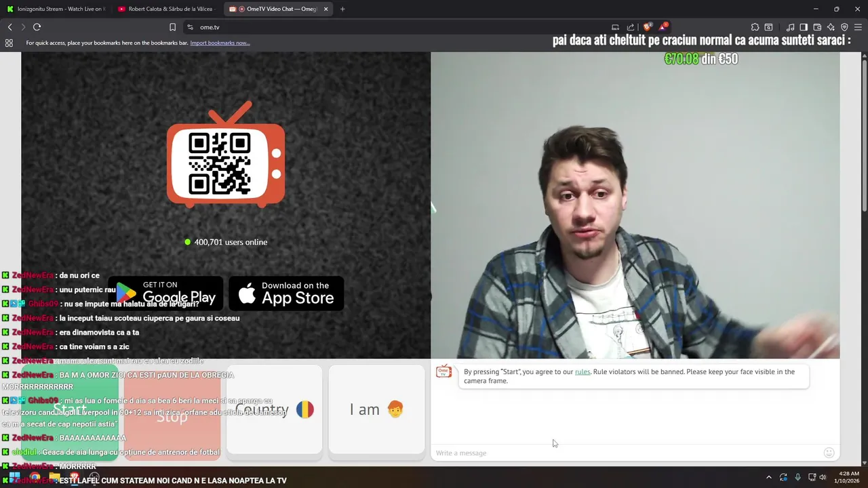Open Brave browser from the taskbar
This screenshot has height=488, width=868.
75,477
